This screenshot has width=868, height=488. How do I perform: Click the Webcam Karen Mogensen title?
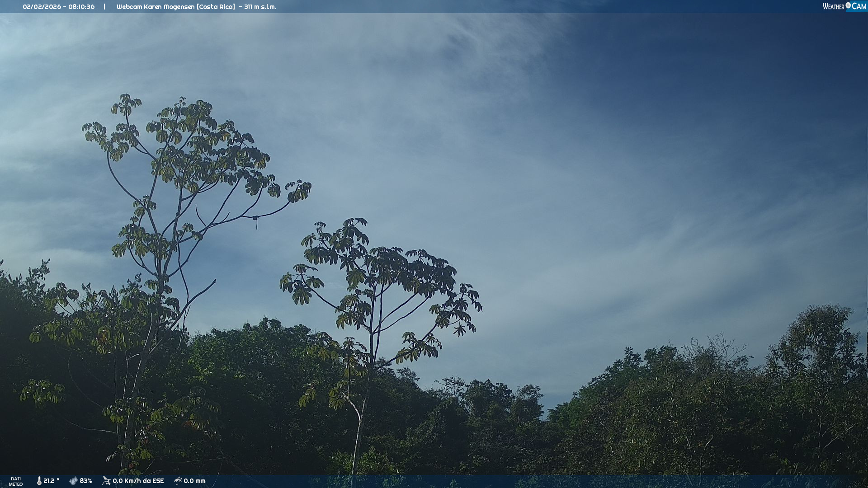pyautogui.click(x=156, y=7)
